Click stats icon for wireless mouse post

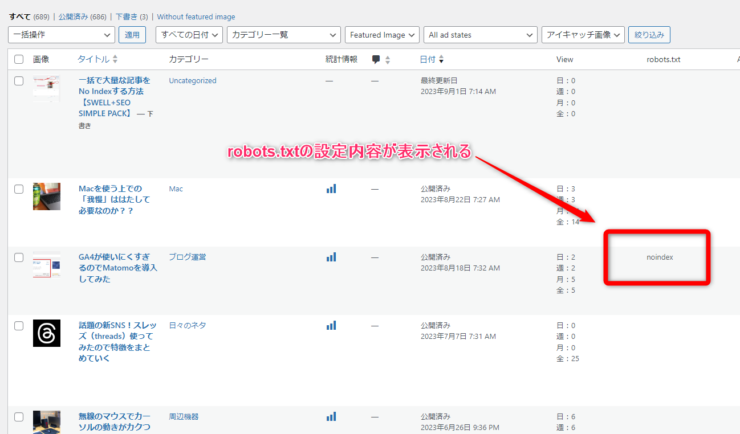coord(331,416)
